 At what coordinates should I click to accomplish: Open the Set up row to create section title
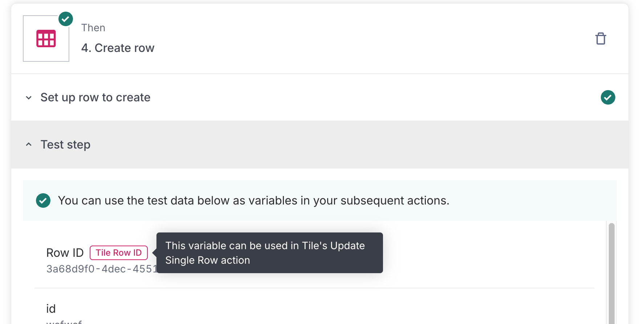(95, 97)
